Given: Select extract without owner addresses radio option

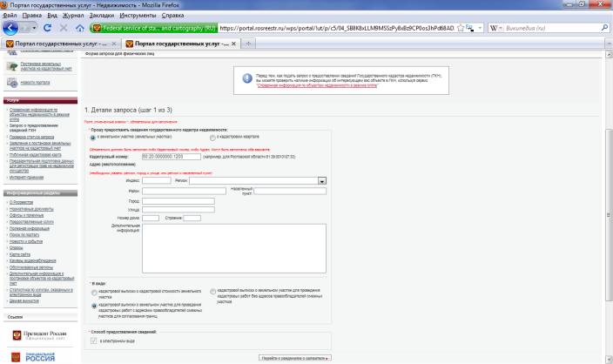Looking at the screenshot, I should 213,292.
